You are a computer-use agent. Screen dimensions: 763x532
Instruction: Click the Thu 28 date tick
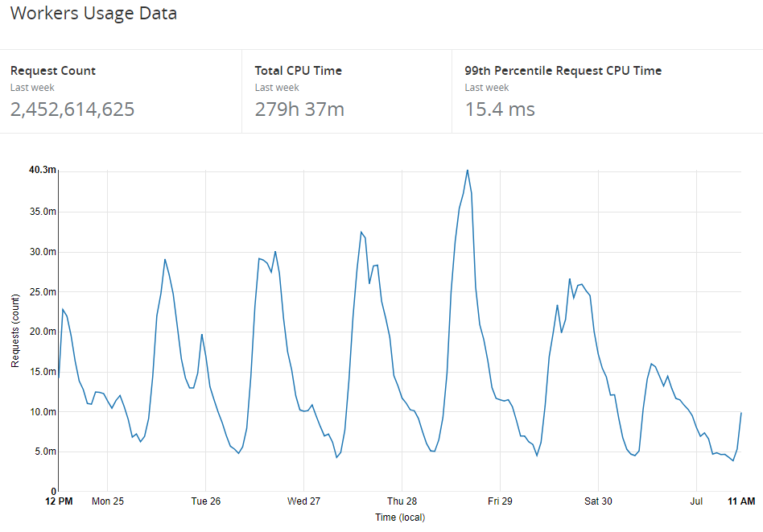click(x=402, y=501)
